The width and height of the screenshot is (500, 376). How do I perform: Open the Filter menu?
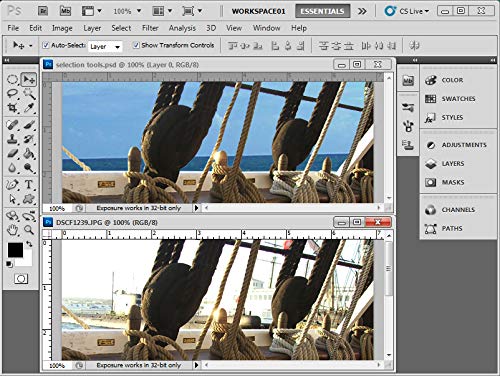click(x=150, y=28)
